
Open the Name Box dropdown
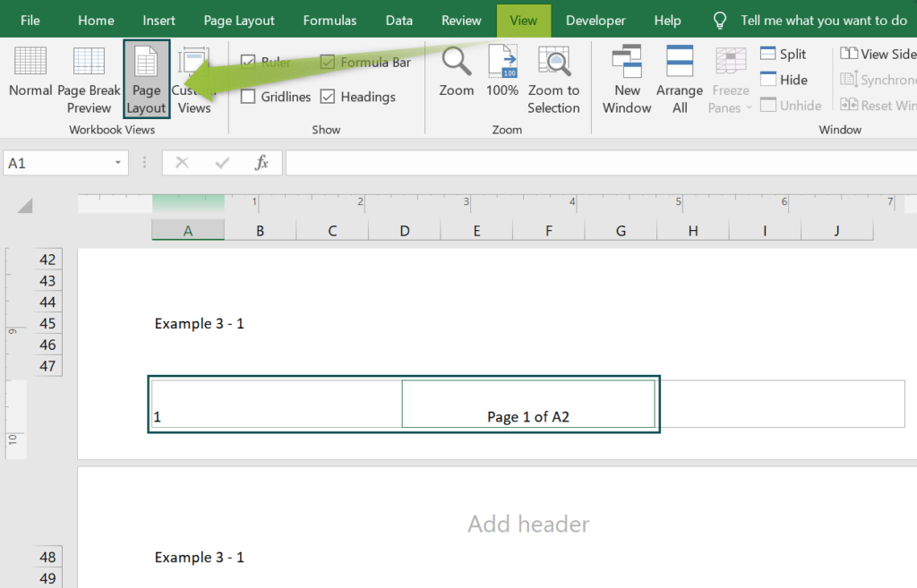[x=117, y=163]
